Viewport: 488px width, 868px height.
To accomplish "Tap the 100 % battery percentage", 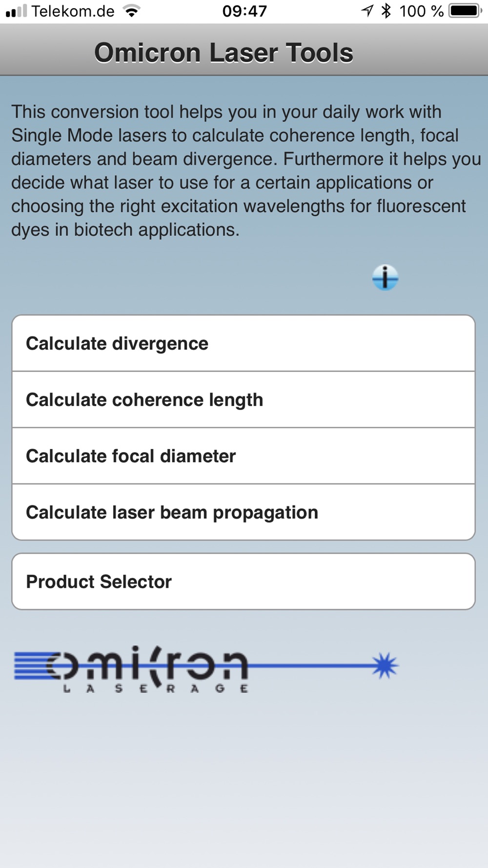I will click(x=422, y=11).
